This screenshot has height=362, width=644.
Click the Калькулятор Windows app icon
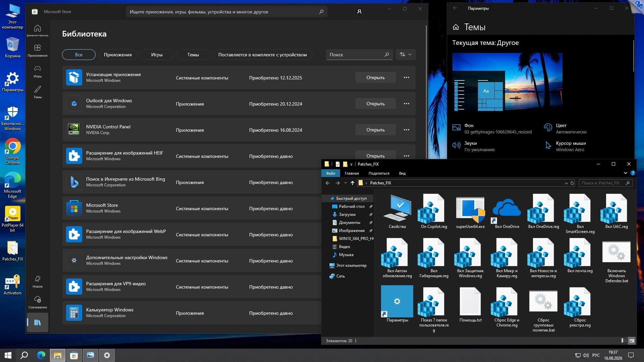[74, 313]
